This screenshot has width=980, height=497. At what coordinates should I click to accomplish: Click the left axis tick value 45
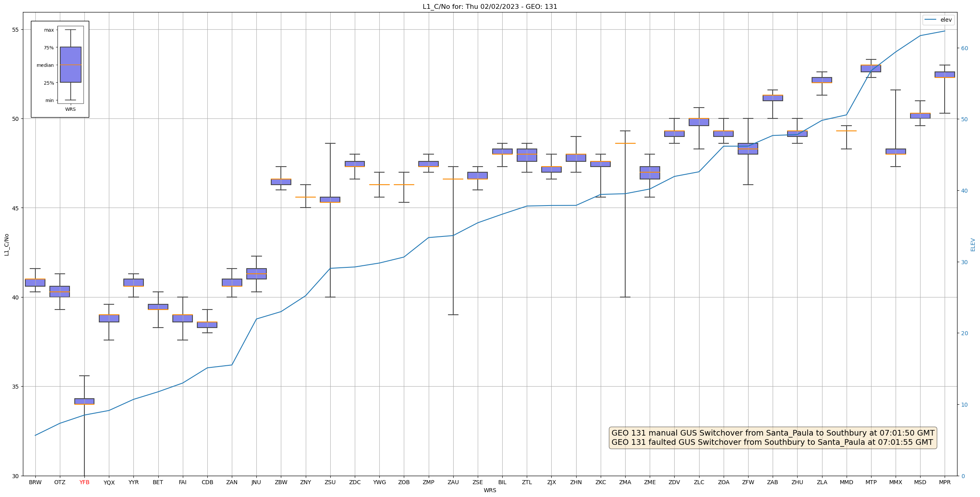(16, 208)
